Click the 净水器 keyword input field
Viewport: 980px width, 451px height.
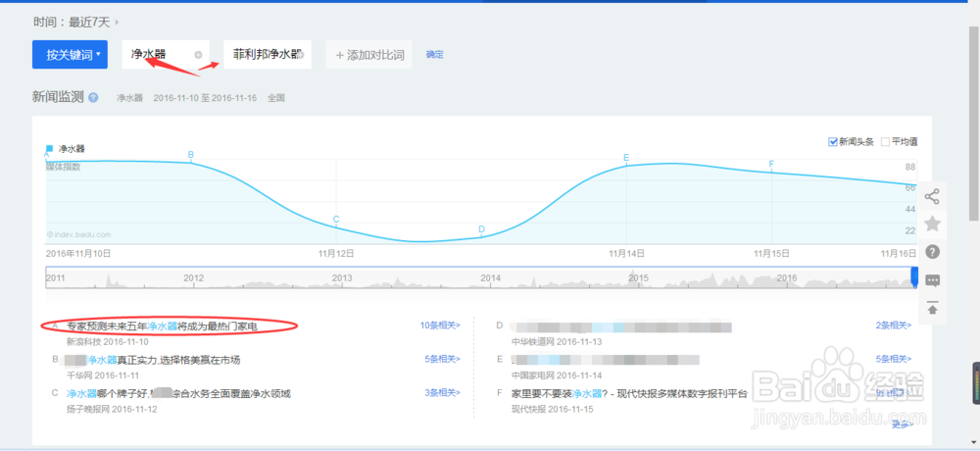coord(166,55)
